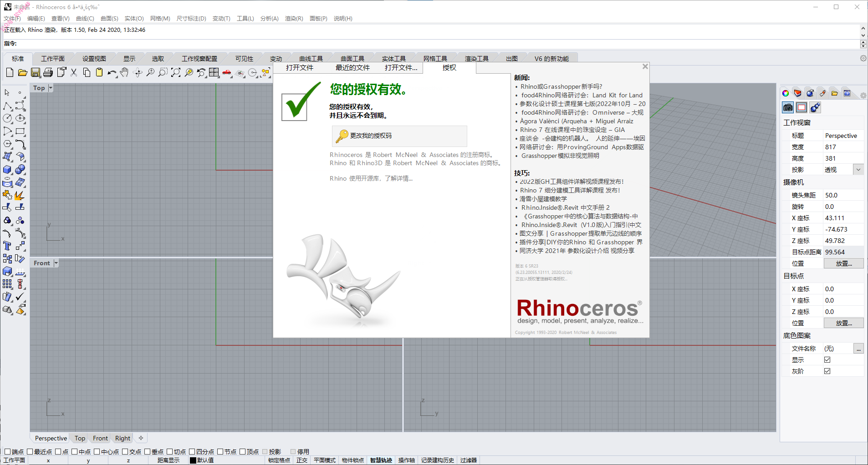Image resolution: width=868 pixels, height=465 pixels.
Task: Open a file with the yellow folder toolbar icon
Action: [x=22, y=72]
